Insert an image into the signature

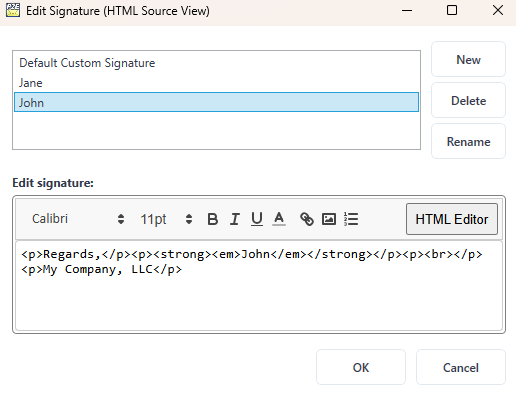(x=329, y=219)
